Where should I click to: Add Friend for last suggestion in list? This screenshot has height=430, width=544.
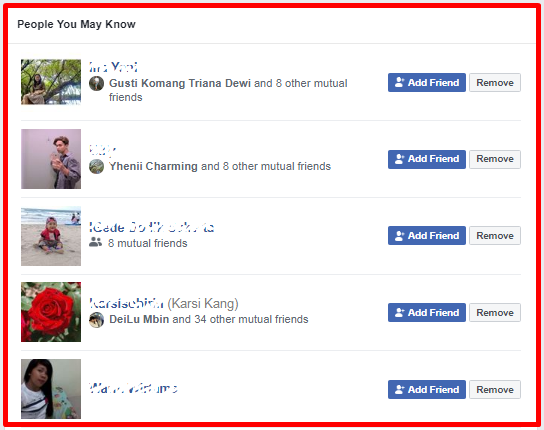[427, 389]
